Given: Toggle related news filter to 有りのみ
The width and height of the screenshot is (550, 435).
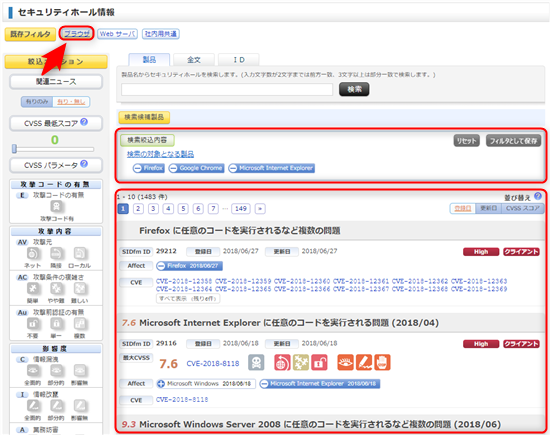Looking at the screenshot, I should point(37,102).
